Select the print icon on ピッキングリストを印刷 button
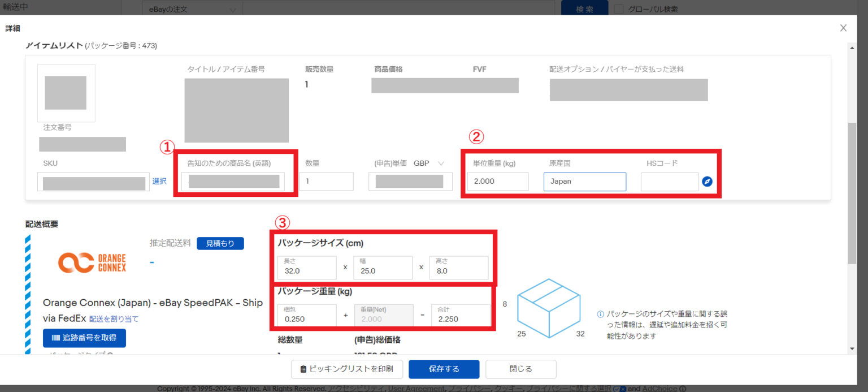Screen dimensions: 868x392 (x=304, y=369)
